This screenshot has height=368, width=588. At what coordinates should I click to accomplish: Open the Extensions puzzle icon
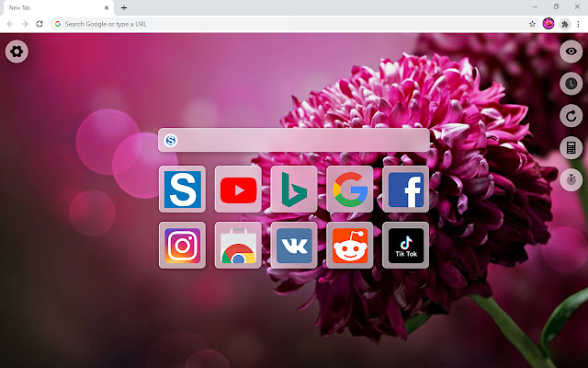tap(564, 24)
